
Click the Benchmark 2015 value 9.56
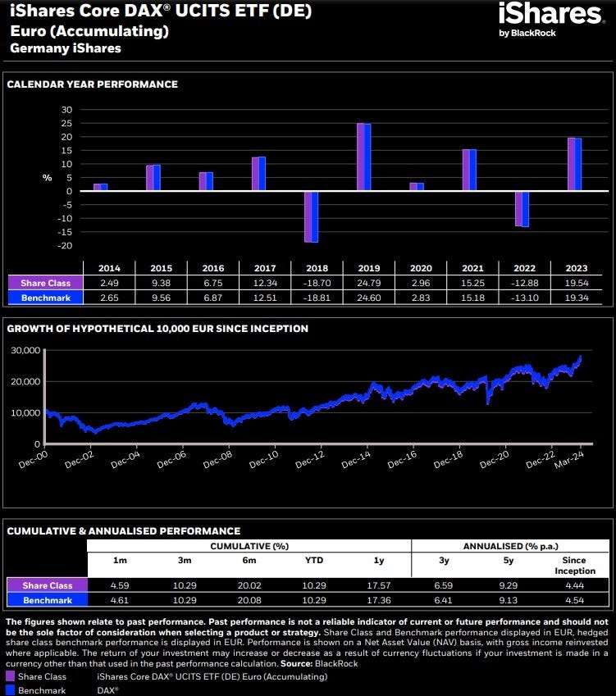click(x=162, y=298)
